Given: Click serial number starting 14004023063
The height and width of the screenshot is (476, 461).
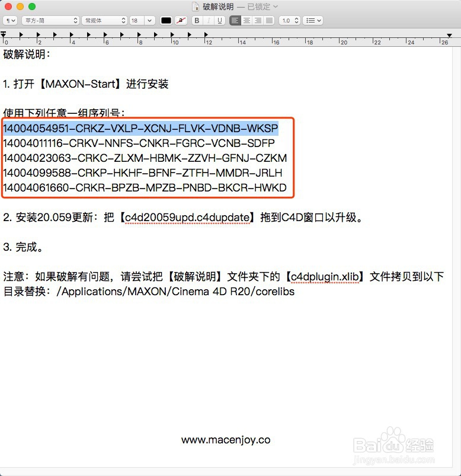Looking at the screenshot, I should [145, 158].
